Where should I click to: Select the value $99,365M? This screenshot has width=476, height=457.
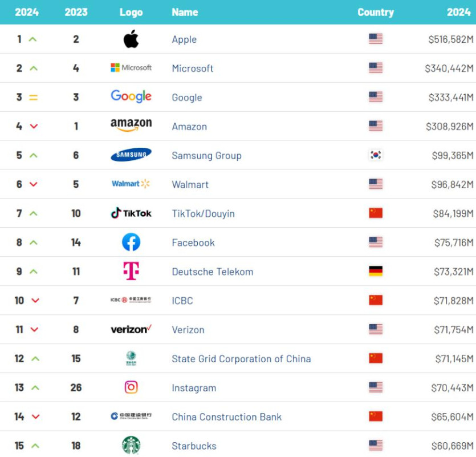coord(453,156)
